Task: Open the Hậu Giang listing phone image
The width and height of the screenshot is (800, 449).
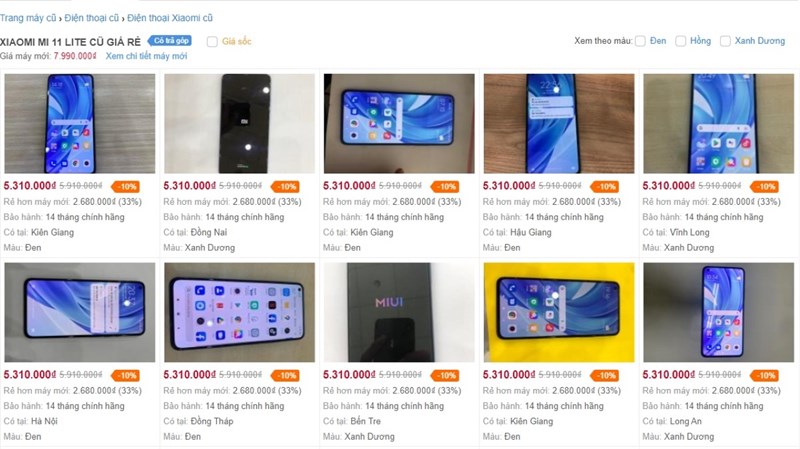Action: [559, 123]
